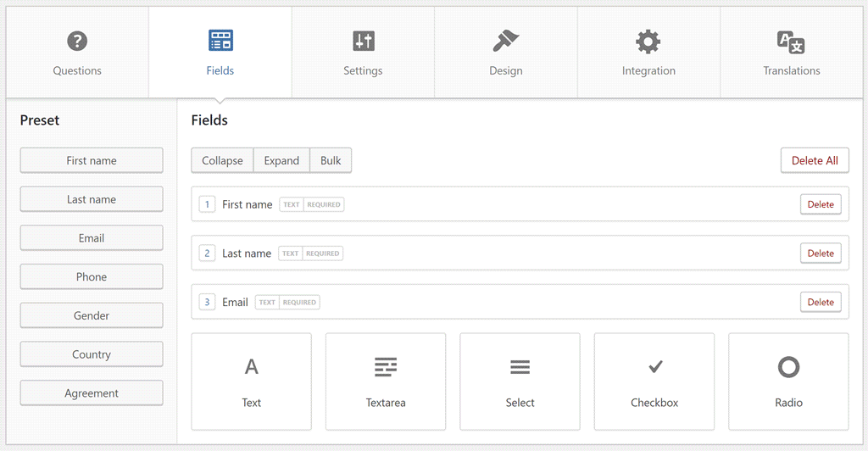Add a Checkbox field type

(x=654, y=381)
